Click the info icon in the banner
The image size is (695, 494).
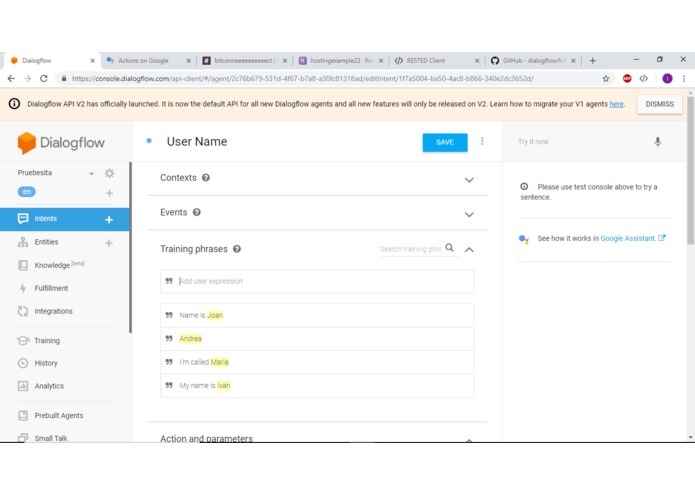click(14, 104)
